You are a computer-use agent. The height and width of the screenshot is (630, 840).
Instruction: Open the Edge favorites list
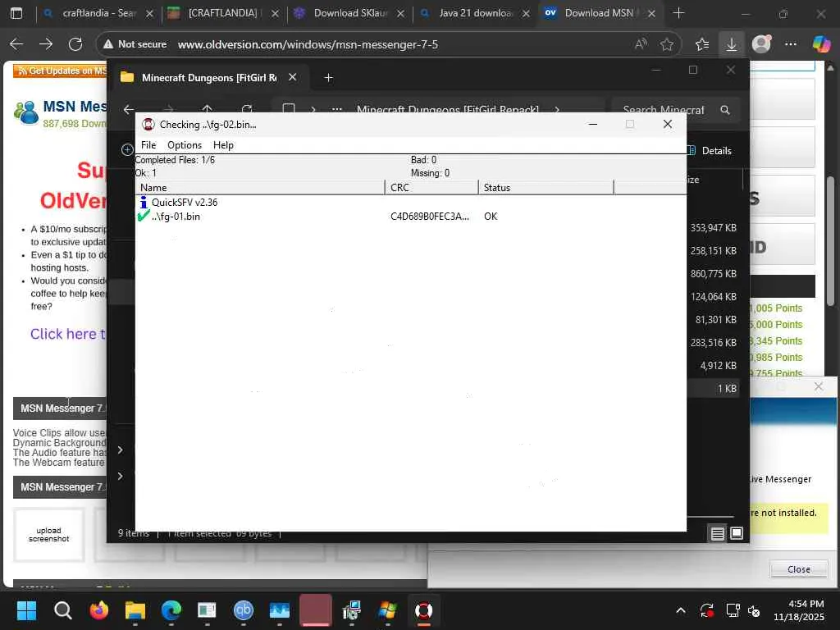coord(702,44)
